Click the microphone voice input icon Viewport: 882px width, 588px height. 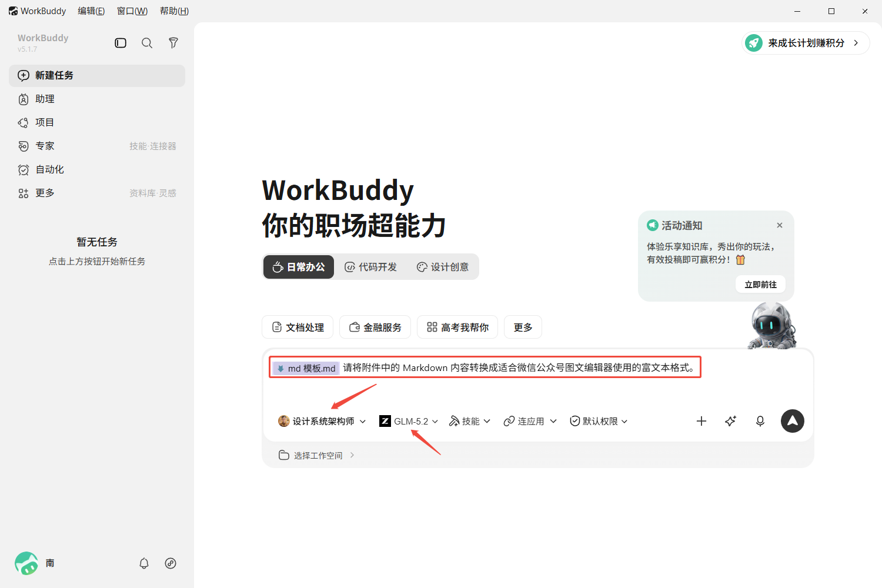[x=760, y=421]
